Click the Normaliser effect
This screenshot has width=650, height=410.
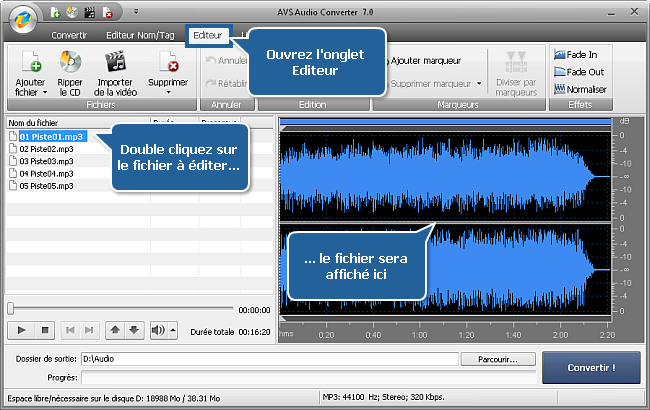(x=584, y=89)
